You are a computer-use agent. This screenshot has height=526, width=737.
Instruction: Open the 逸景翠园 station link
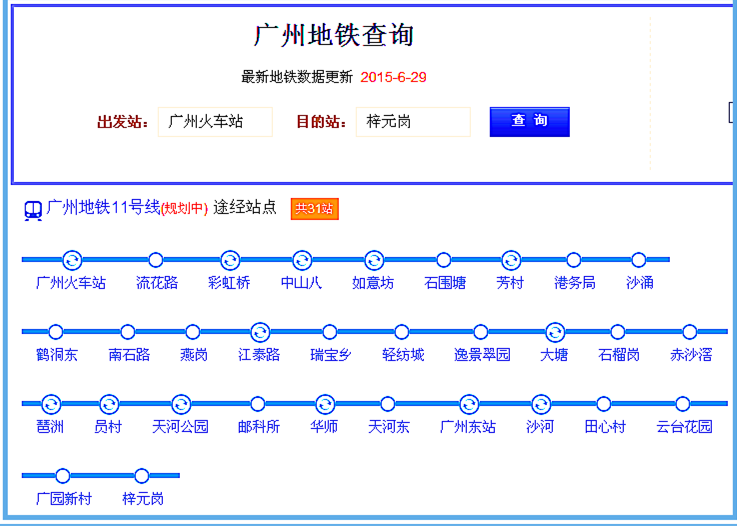point(482,355)
